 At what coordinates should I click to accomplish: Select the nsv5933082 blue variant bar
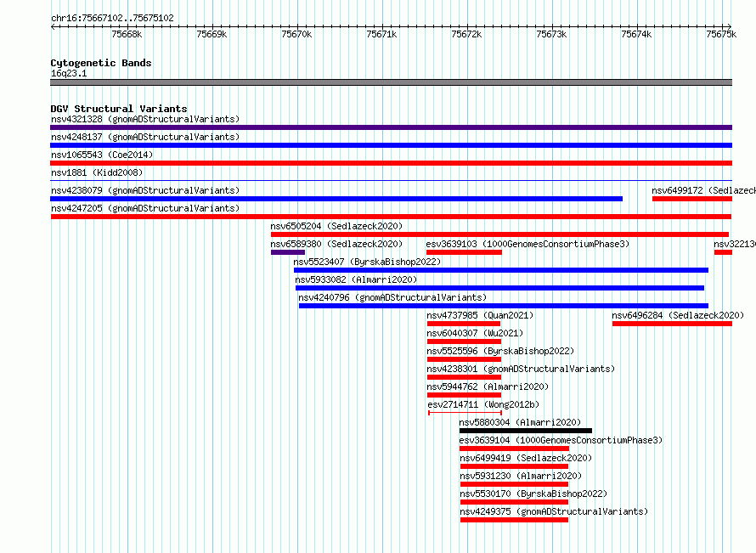click(x=500, y=288)
